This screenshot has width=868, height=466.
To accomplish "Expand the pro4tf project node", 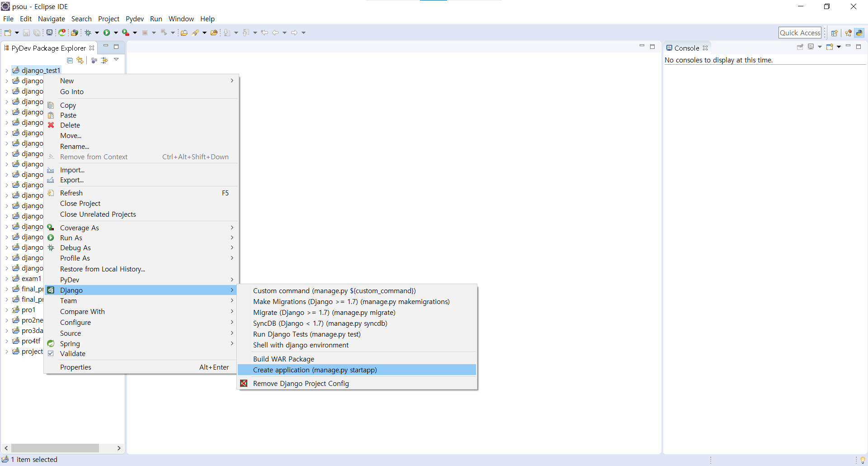I will 7,341.
